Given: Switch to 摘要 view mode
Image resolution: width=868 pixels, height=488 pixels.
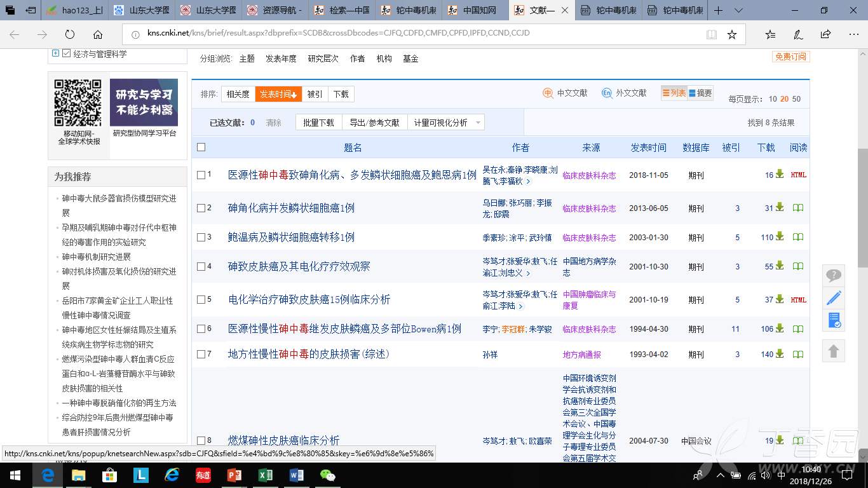Looking at the screenshot, I should (701, 93).
